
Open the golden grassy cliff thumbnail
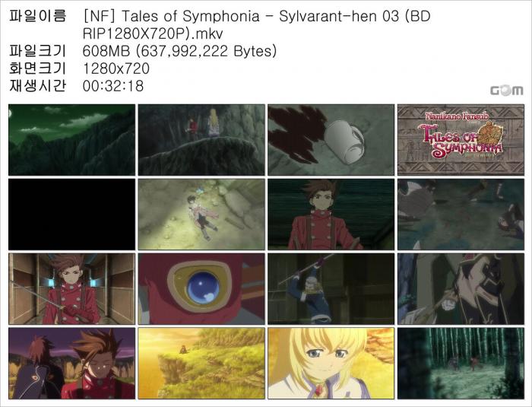[201, 363]
